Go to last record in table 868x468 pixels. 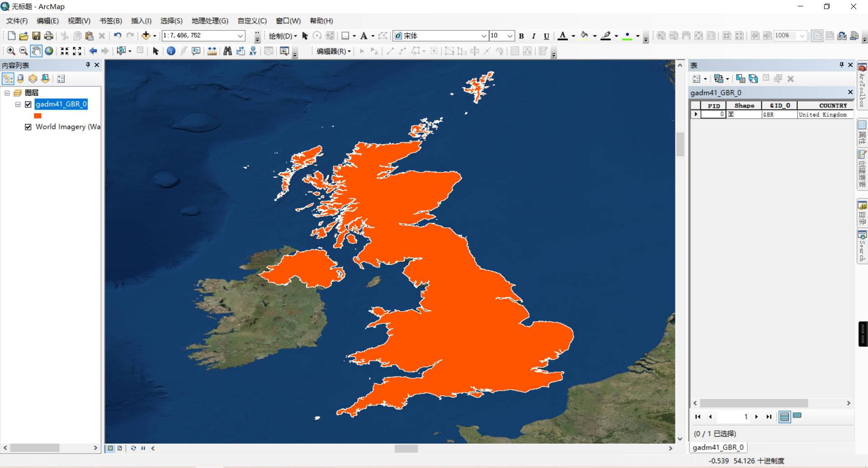point(769,417)
